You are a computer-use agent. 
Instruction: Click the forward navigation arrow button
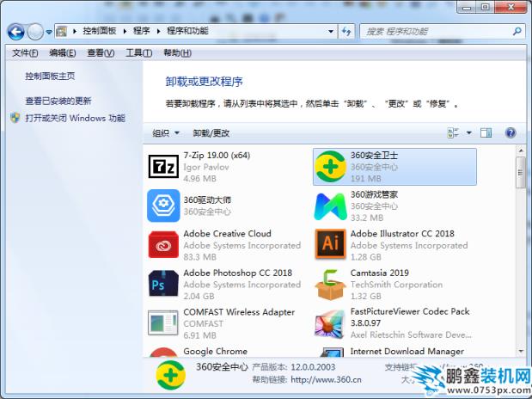point(35,32)
